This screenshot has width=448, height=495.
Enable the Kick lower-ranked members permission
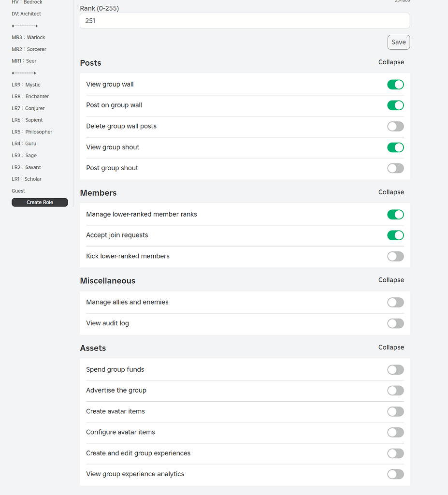(395, 256)
